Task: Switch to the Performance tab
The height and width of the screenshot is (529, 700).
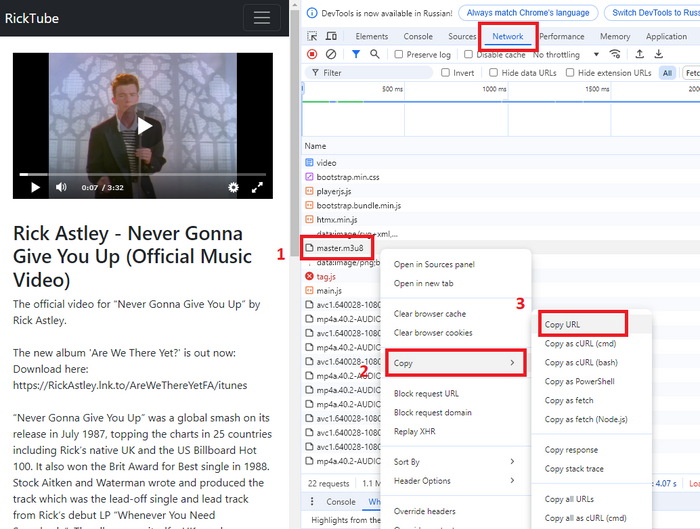Action: pyautogui.click(x=562, y=36)
